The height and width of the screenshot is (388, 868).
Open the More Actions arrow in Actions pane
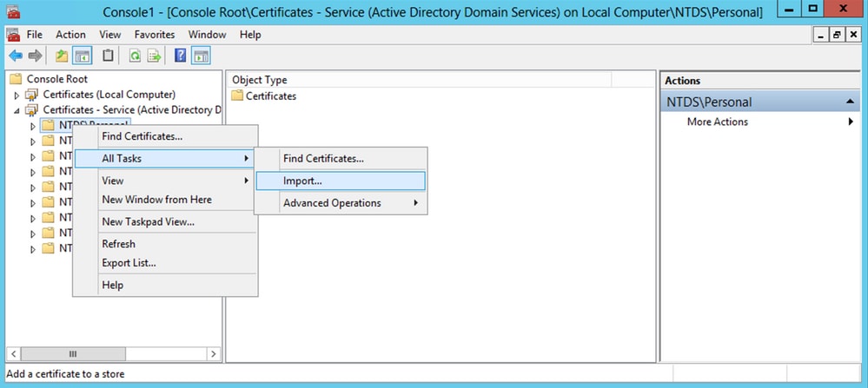coord(851,122)
